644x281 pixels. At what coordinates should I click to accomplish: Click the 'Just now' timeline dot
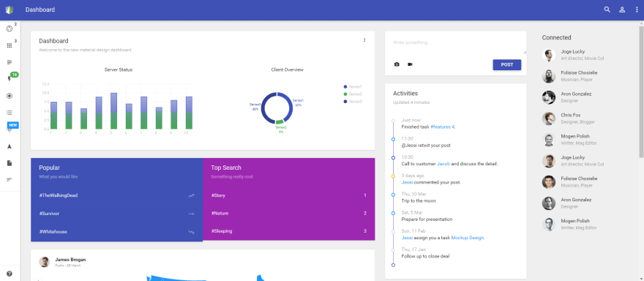click(x=394, y=121)
